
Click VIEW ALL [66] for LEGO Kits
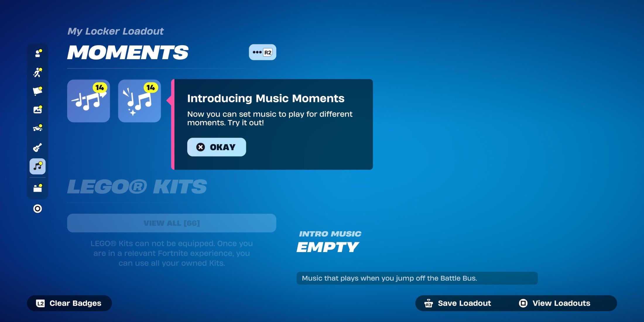pyautogui.click(x=172, y=222)
